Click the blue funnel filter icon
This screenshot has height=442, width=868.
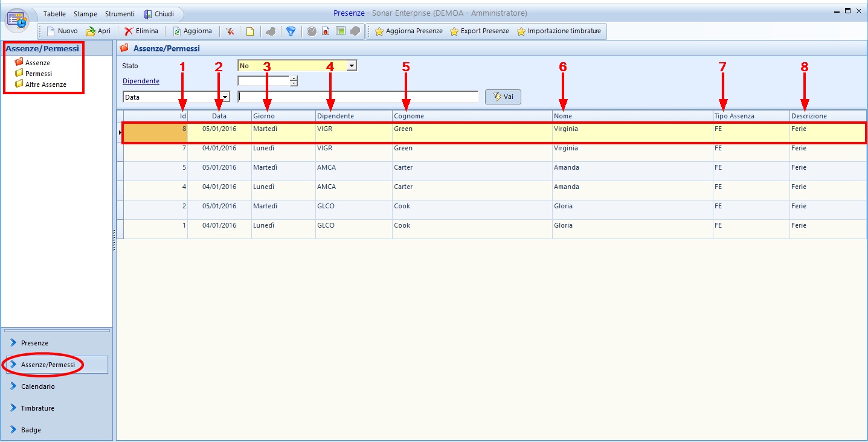click(x=291, y=31)
